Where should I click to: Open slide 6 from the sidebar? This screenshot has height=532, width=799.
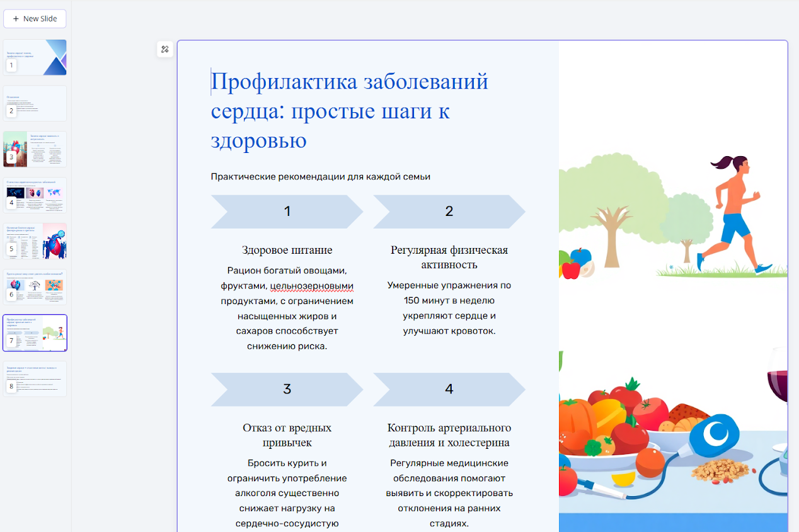click(35, 287)
